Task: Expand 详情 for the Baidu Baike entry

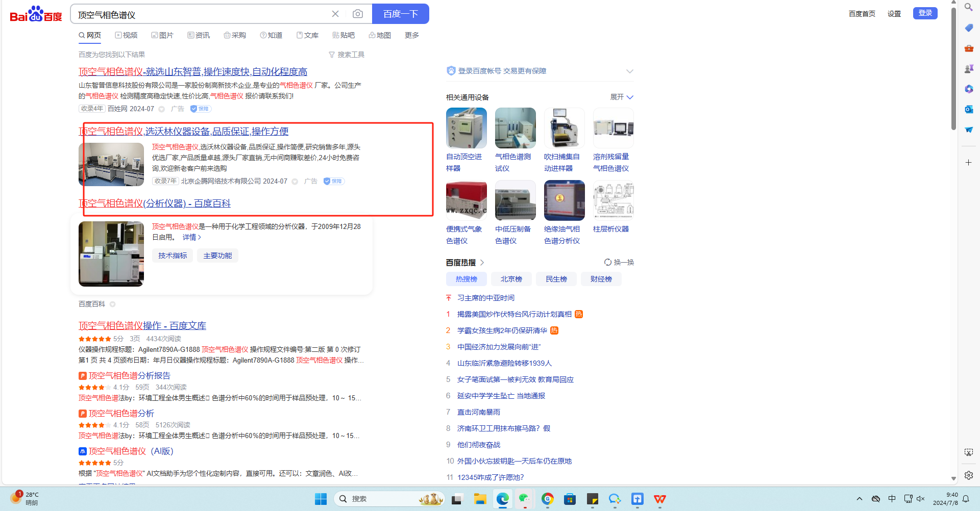Action: tap(192, 237)
